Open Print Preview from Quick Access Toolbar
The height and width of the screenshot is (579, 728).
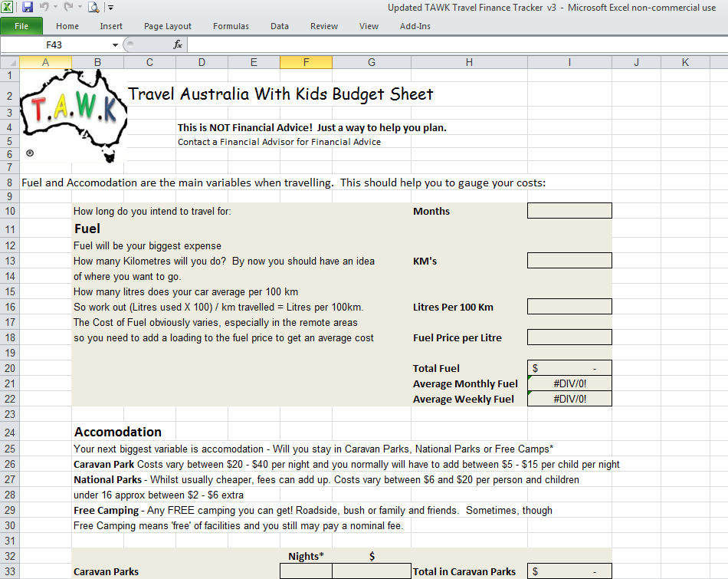(93, 8)
